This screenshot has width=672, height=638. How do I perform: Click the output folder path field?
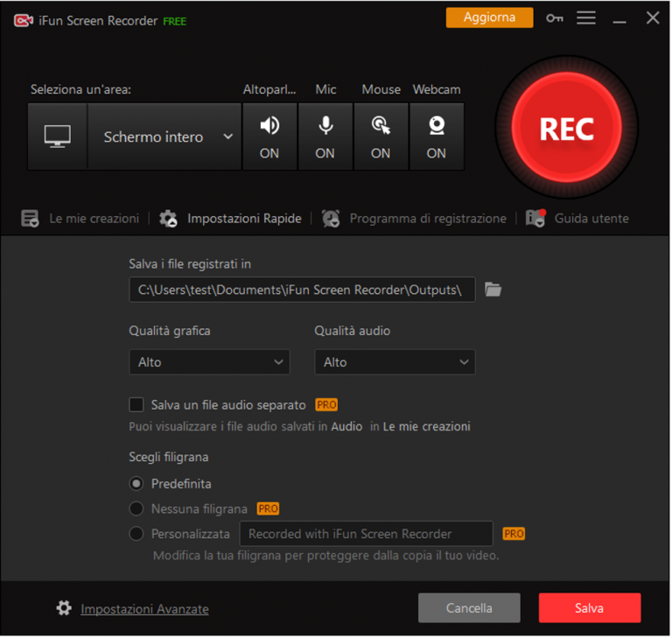pos(302,290)
